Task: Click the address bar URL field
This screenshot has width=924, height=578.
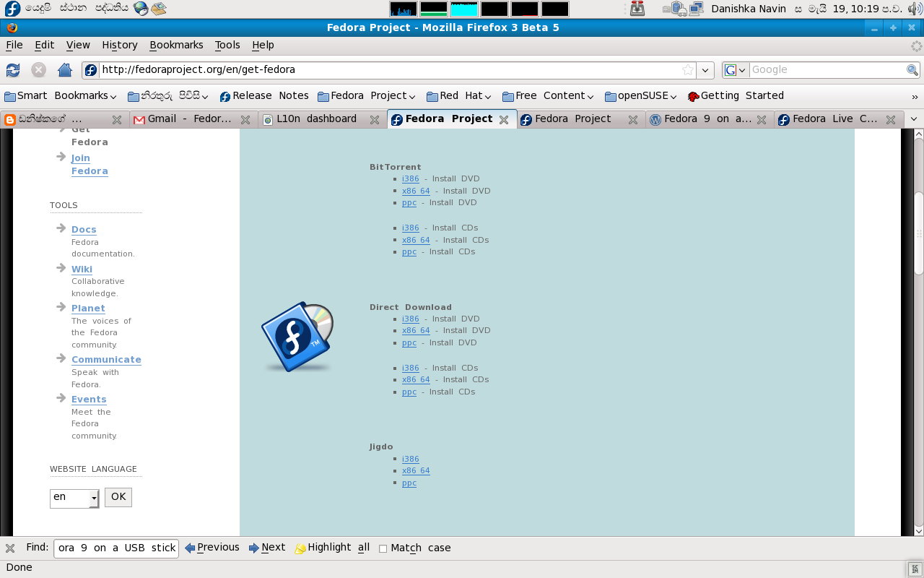Action: coord(390,70)
